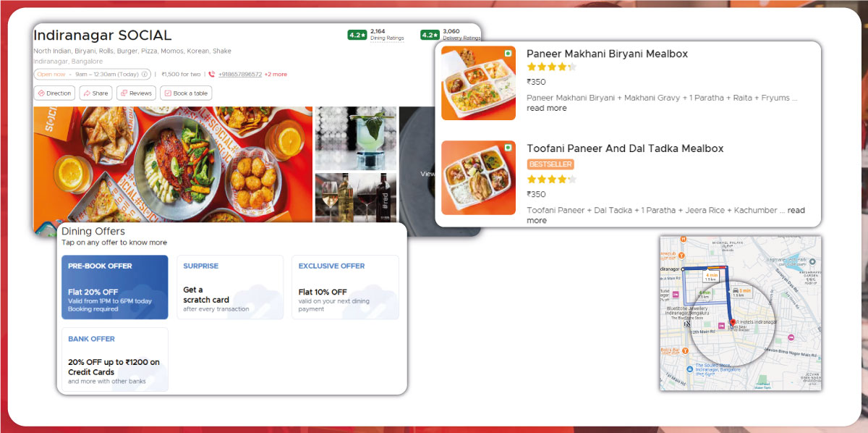Click the green 4.2 Dining Ratings badge
Image resolution: width=868 pixels, height=433 pixels.
pyautogui.click(x=357, y=35)
